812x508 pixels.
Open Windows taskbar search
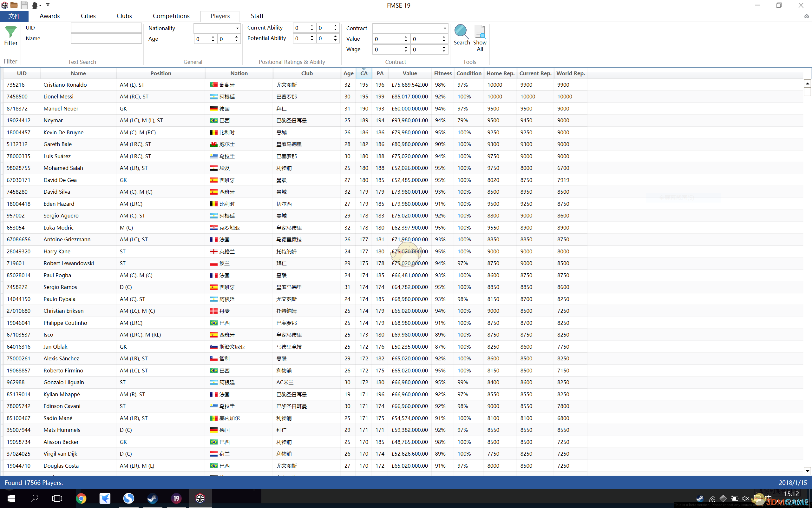coord(34,498)
